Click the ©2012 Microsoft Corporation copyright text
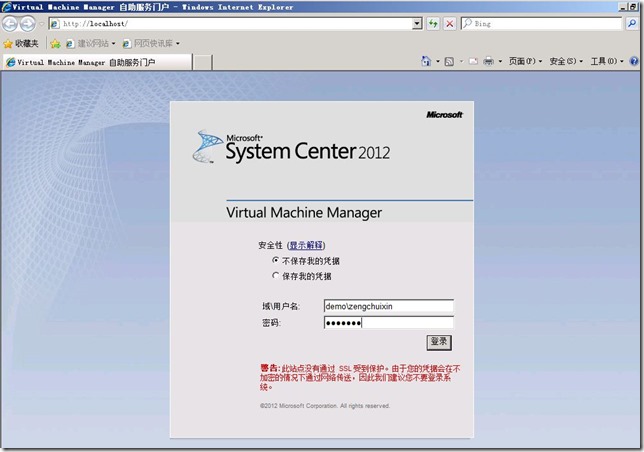The width and height of the screenshot is (644, 452). point(324,406)
